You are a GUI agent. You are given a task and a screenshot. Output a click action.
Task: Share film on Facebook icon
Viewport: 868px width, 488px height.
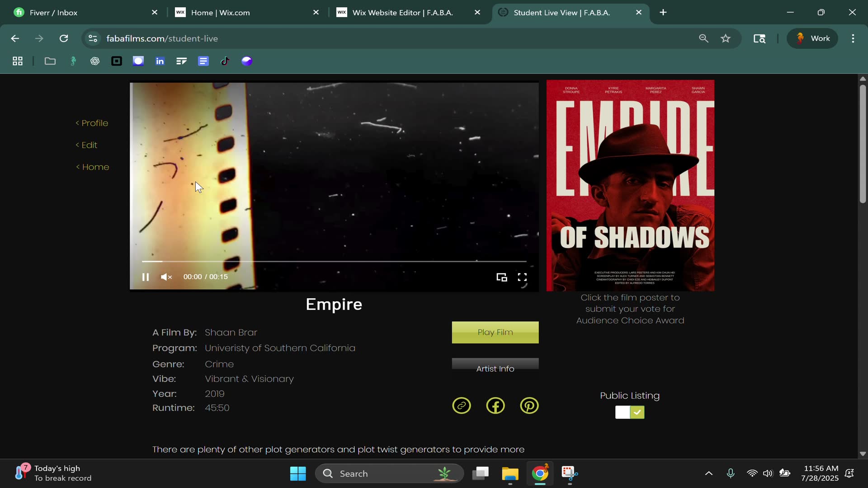coord(495,405)
